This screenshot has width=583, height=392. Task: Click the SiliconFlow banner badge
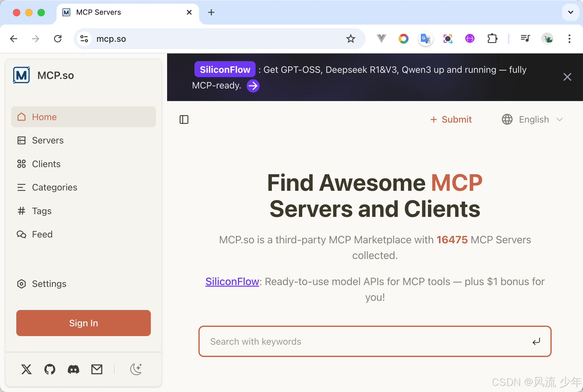click(225, 69)
